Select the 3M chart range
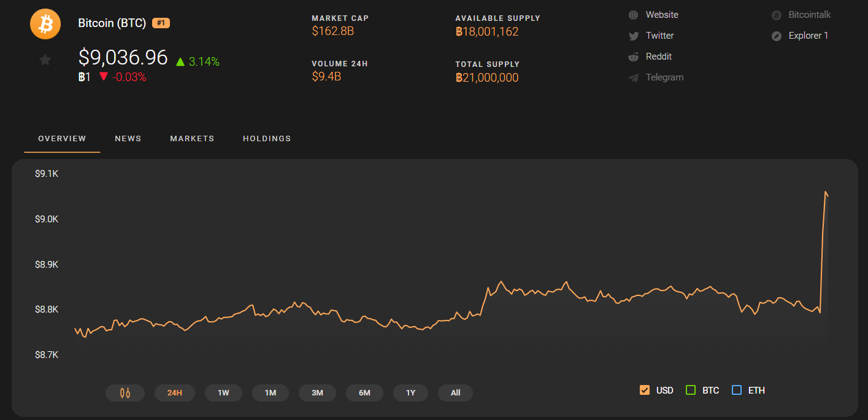868x420 pixels. [317, 393]
